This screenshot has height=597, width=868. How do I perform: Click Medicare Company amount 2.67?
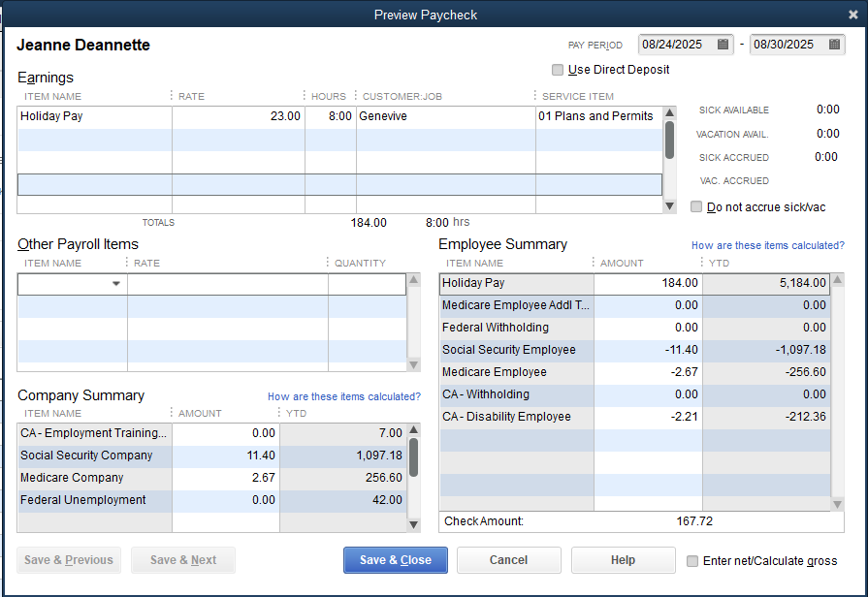coord(226,478)
